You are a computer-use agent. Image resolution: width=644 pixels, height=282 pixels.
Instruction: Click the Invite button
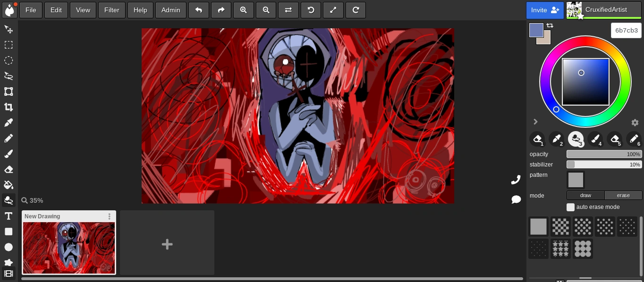tap(545, 10)
